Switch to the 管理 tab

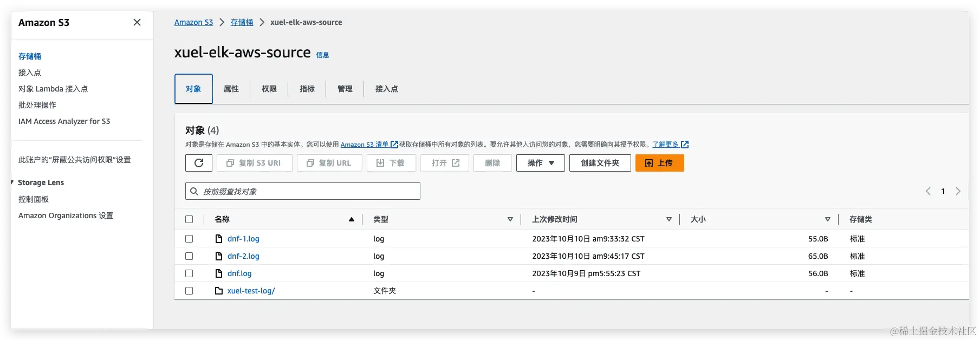point(345,89)
